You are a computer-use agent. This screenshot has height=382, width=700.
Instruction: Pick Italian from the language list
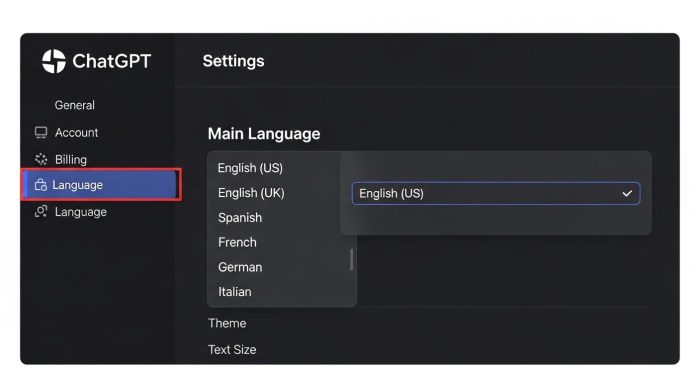(x=234, y=292)
